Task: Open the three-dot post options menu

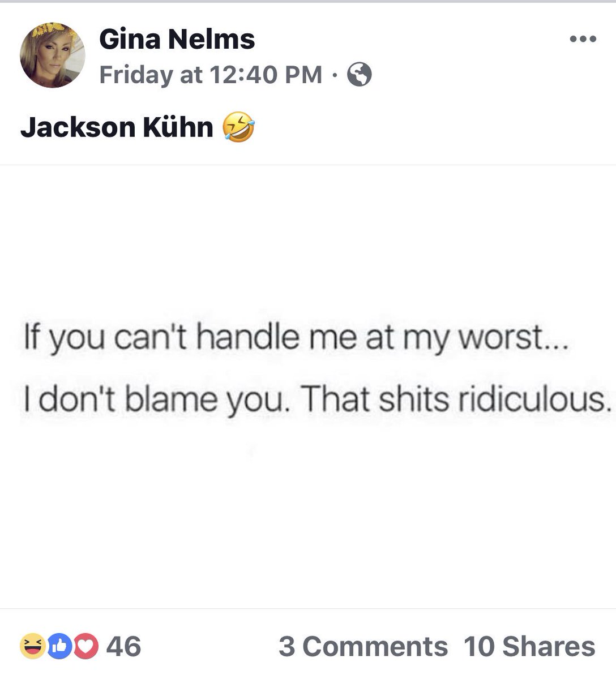Action: (583, 40)
